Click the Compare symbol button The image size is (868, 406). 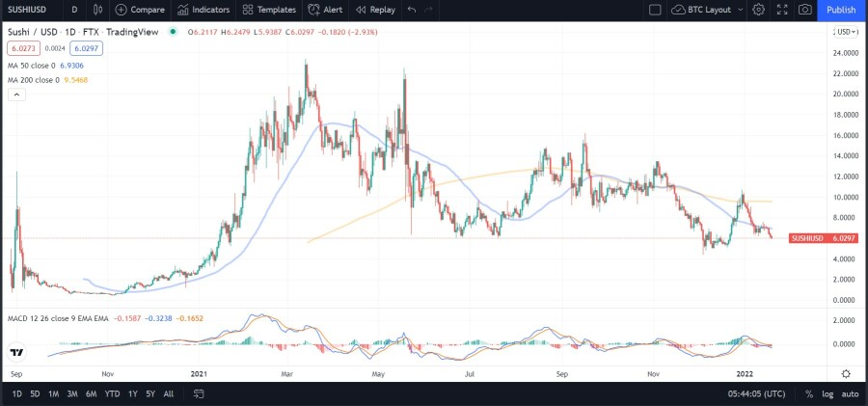tap(140, 10)
